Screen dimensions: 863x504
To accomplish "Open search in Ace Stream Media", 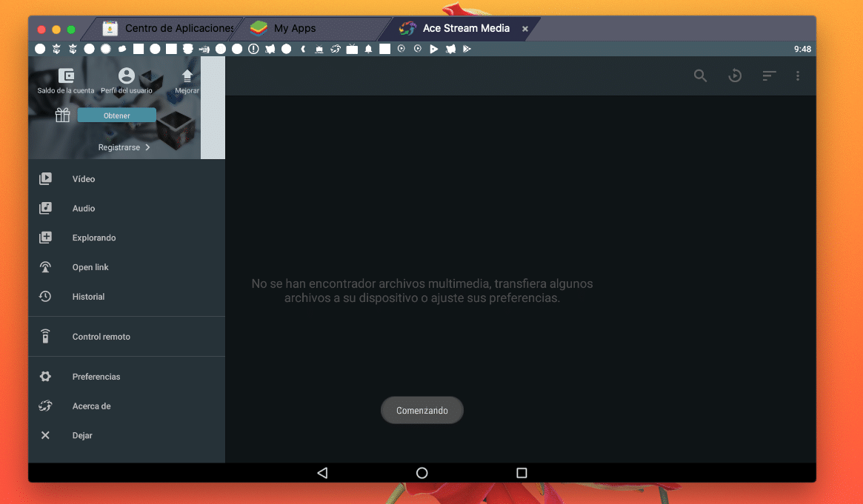I will click(x=699, y=75).
